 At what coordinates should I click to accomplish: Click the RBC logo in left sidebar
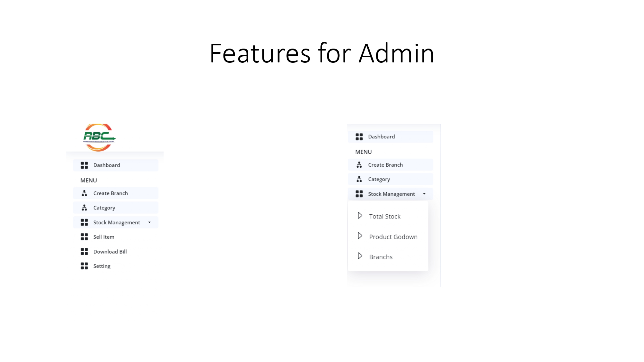(x=99, y=137)
